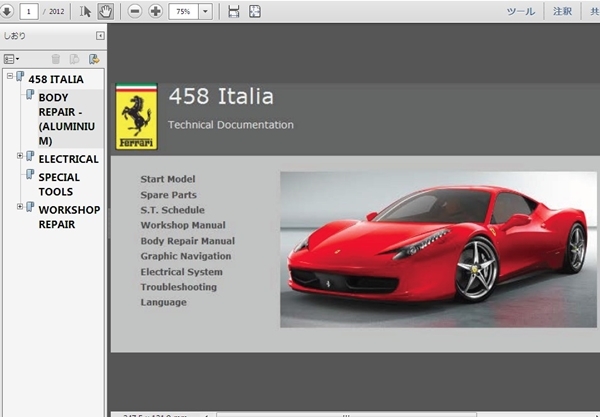
Task: Collapse the 458 ITALIA bookmark tree
Action: pyautogui.click(x=10, y=76)
